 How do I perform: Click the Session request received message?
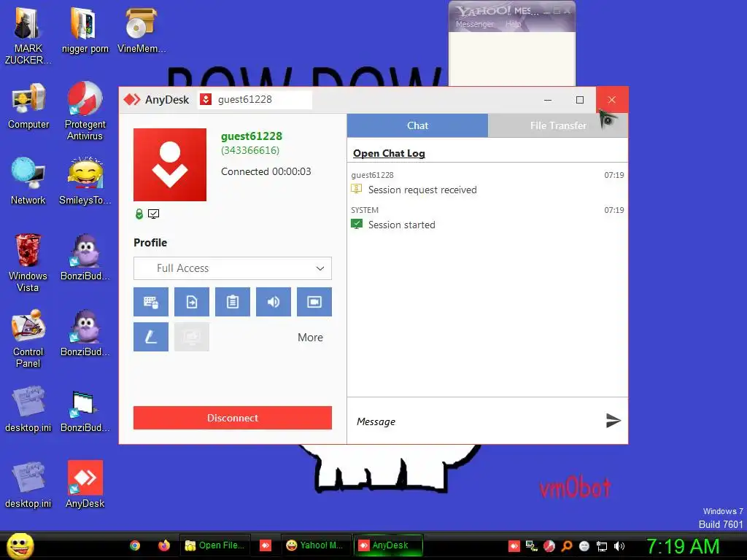click(x=422, y=190)
